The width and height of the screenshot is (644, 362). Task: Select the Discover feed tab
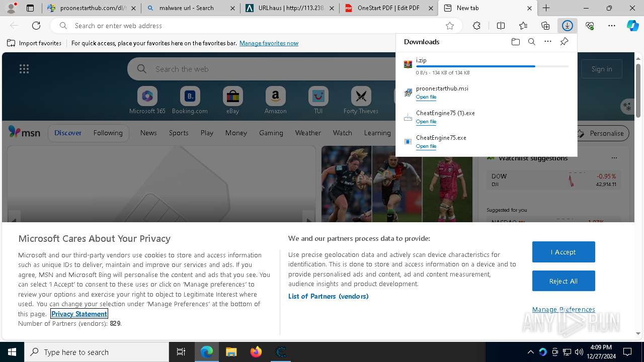pos(68,133)
